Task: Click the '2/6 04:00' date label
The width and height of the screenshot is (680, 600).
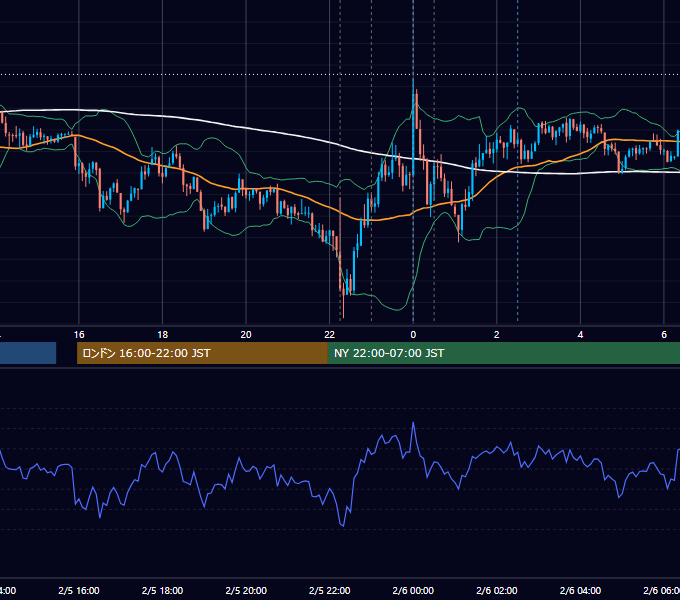Action: click(580, 590)
